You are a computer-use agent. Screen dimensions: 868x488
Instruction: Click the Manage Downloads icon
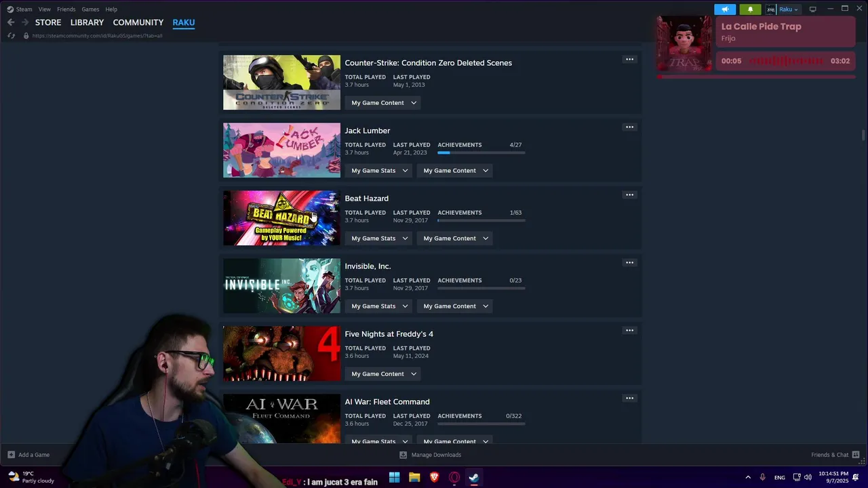coord(403,455)
